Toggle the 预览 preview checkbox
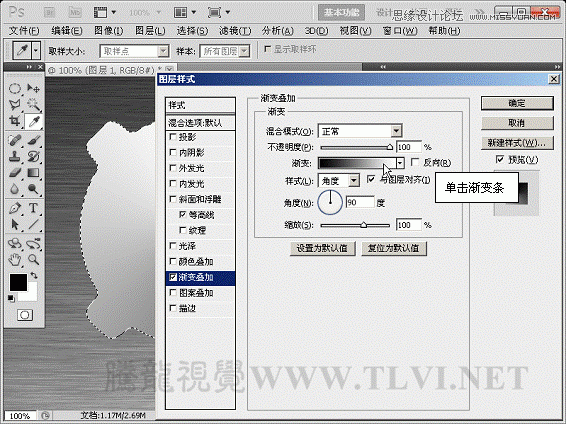This screenshot has width=566, height=424. pos(500,159)
